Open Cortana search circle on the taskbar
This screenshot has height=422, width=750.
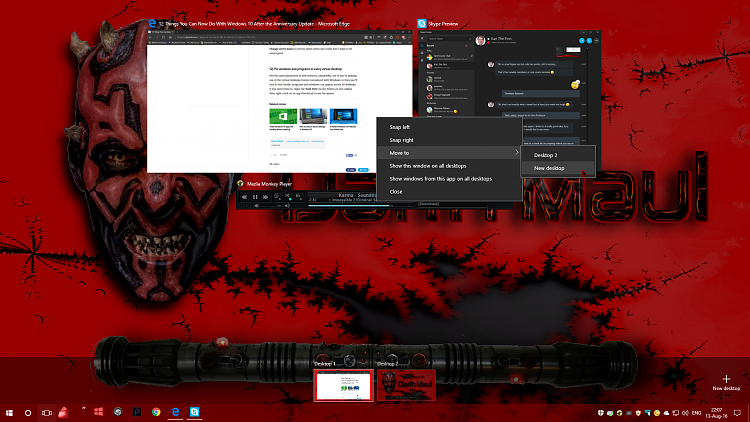pos(28,412)
